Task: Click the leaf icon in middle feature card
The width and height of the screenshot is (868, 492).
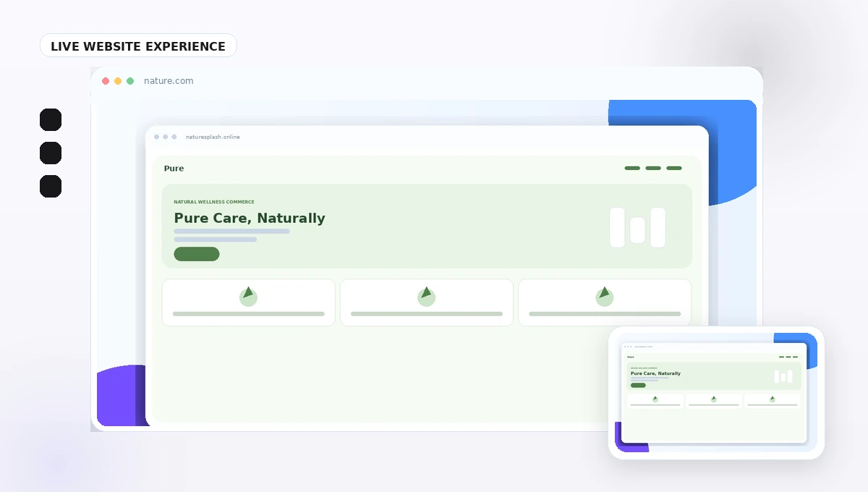Action: click(426, 297)
